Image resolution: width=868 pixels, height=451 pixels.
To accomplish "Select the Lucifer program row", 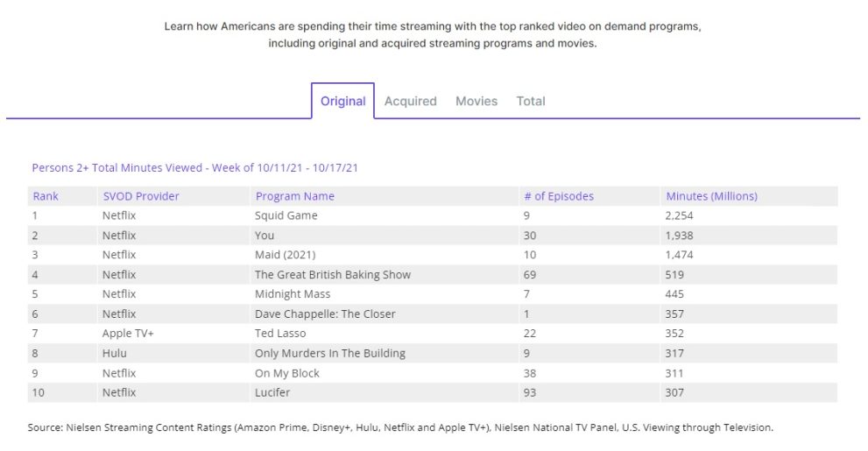I will (272, 392).
